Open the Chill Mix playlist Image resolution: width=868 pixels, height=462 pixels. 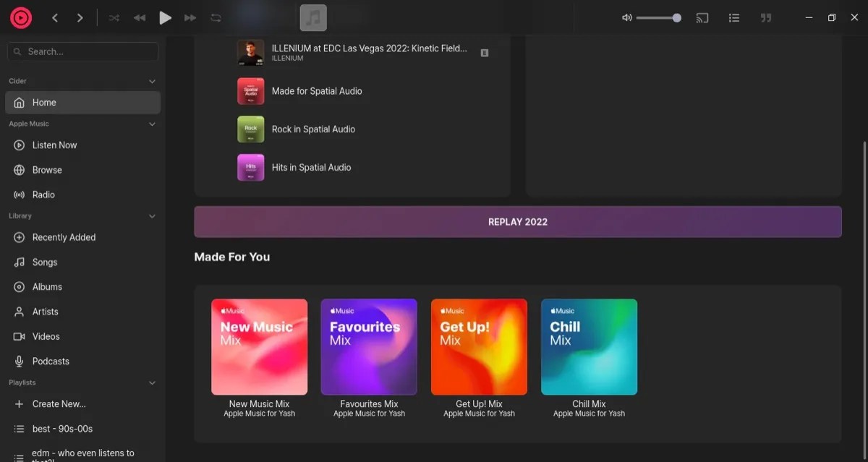(x=589, y=346)
